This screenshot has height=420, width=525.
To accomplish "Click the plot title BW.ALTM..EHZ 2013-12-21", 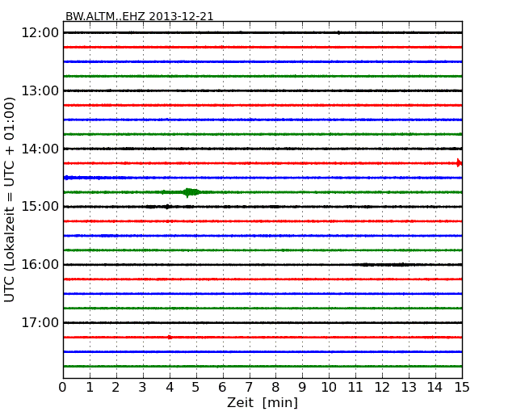I will [x=139, y=16].
